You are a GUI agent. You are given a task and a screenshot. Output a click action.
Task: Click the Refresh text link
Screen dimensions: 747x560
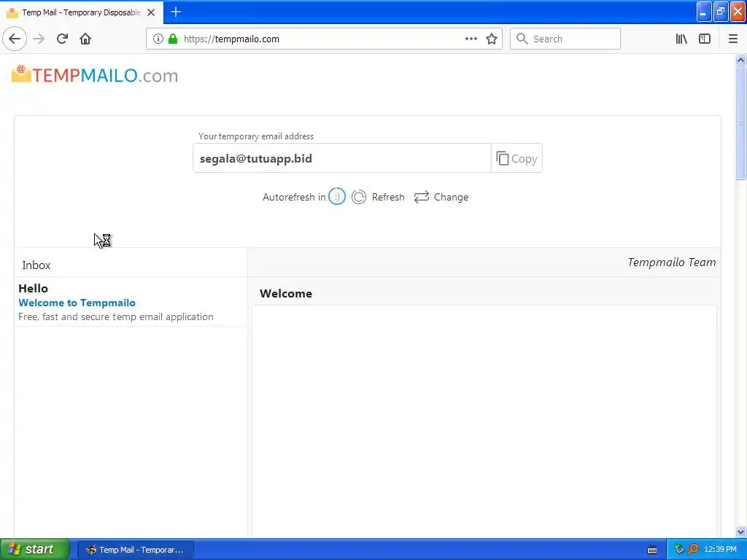(388, 197)
